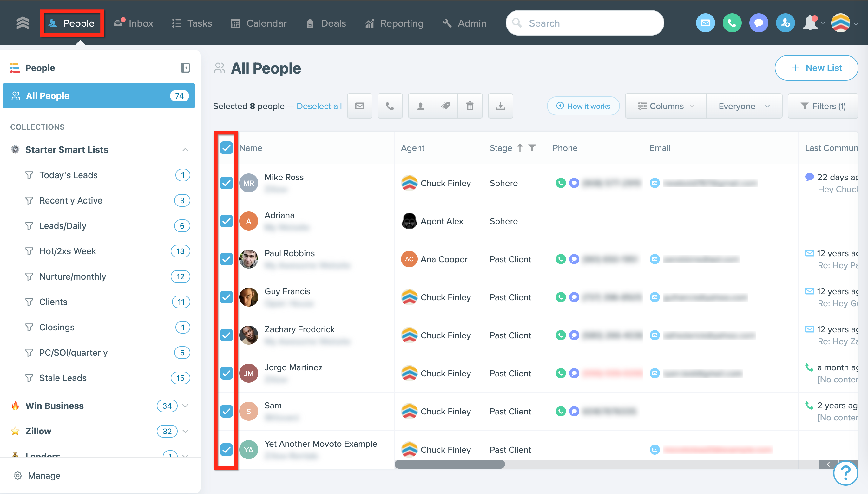Open Filters (1) panel
This screenshot has height=494, width=868.
coord(823,106)
